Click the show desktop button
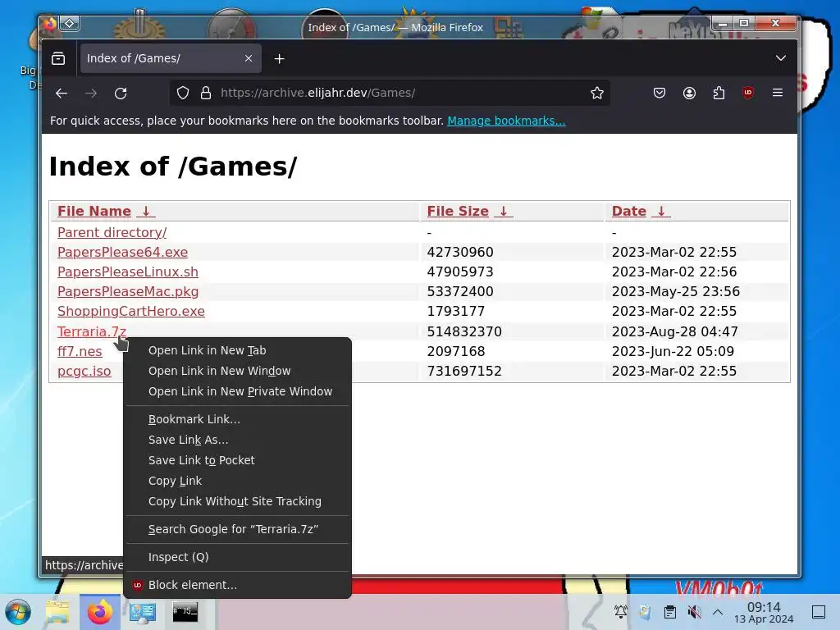The height and width of the screenshot is (630, 840). click(818, 612)
